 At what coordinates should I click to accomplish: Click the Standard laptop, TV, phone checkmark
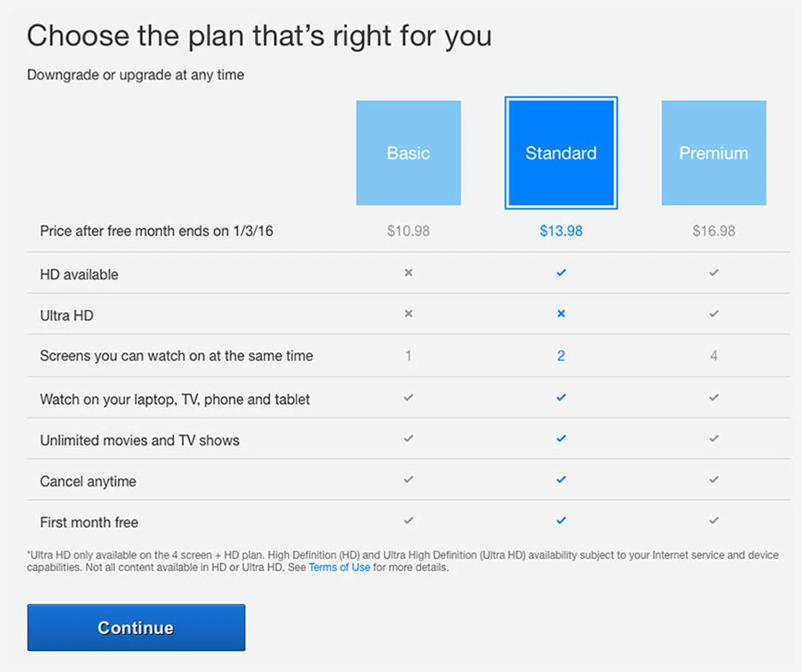pyautogui.click(x=561, y=397)
